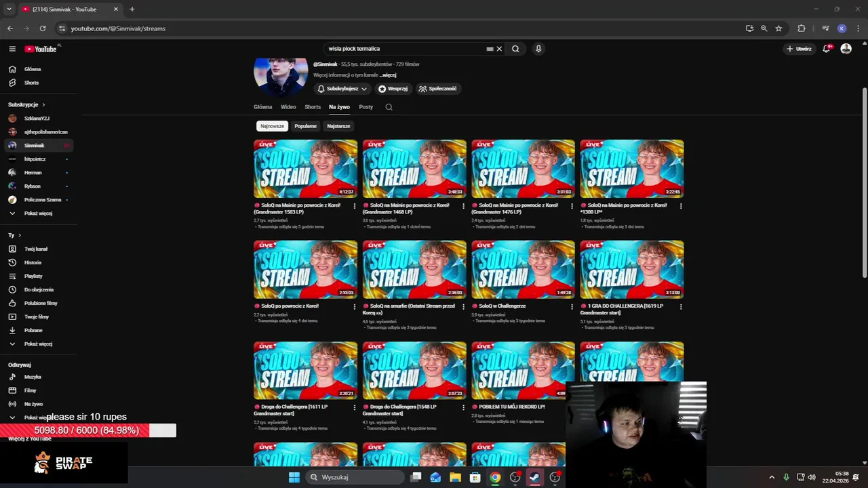The height and width of the screenshot is (488, 868).
Task: Open Steam from the taskbar
Action: point(535,477)
